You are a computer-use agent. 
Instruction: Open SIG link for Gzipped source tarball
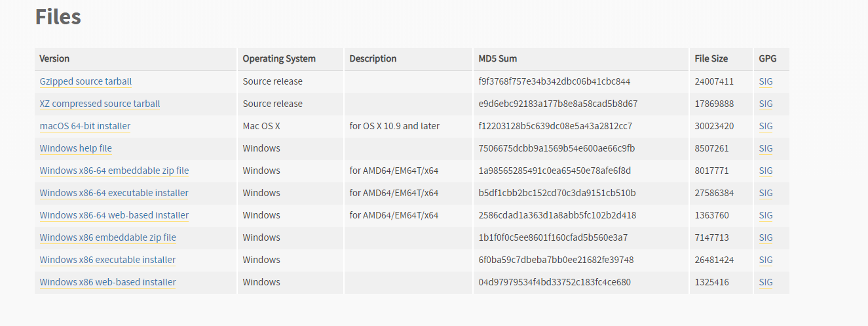[766, 82]
